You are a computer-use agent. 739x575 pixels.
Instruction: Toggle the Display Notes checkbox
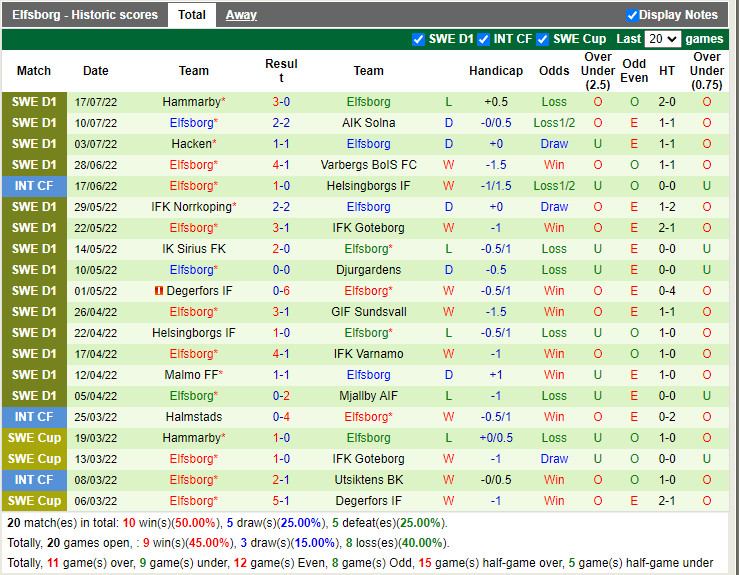(x=632, y=15)
